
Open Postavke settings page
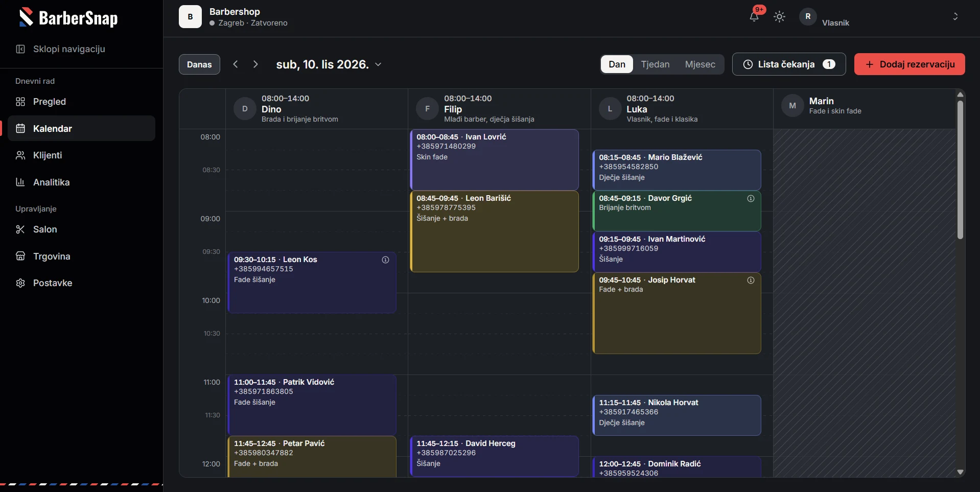81,283
